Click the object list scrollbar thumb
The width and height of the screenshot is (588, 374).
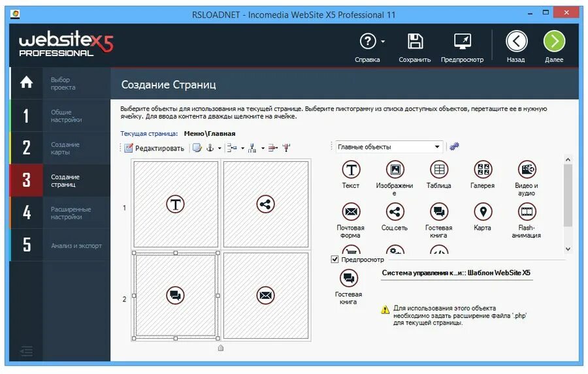568,195
